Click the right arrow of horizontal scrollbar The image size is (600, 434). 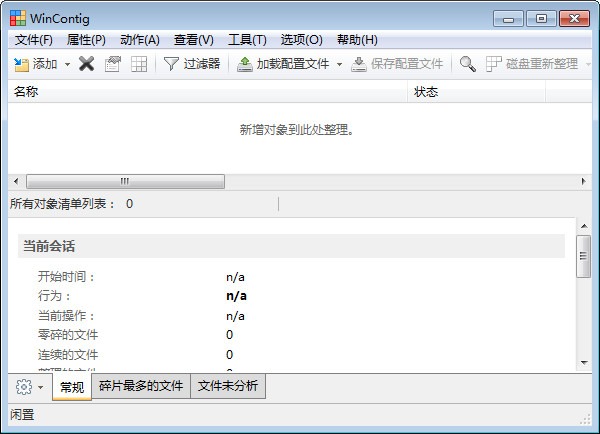pos(584,181)
